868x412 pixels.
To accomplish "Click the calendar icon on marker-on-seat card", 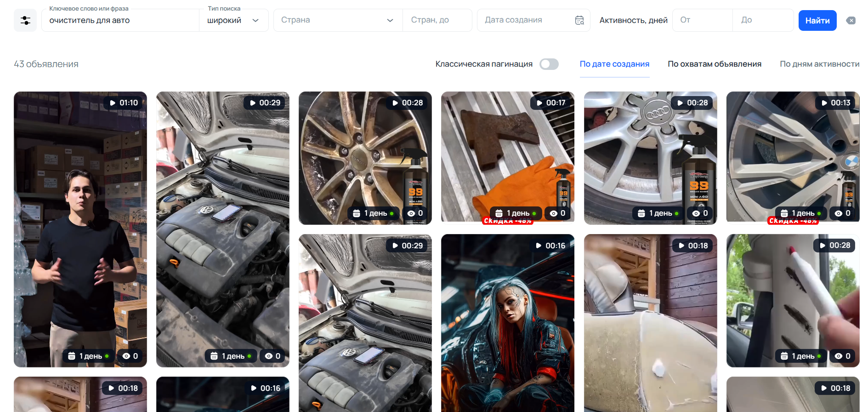I will (x=784, y=356).
